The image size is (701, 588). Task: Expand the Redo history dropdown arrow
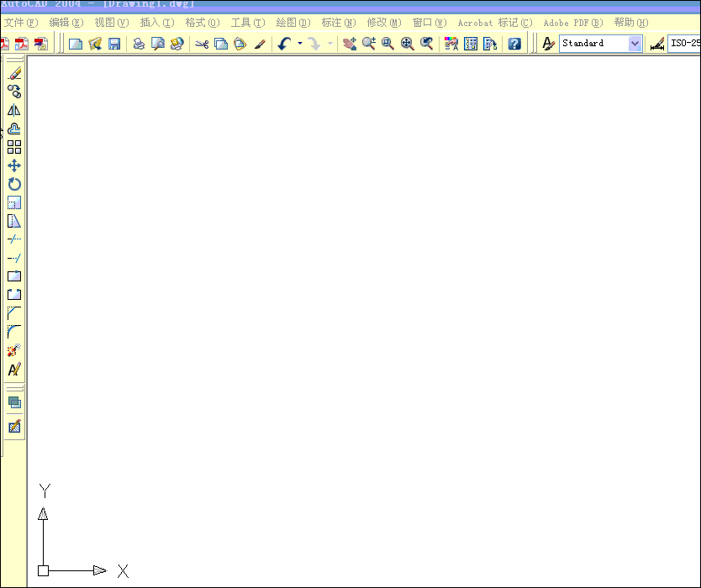click(330, 44)
